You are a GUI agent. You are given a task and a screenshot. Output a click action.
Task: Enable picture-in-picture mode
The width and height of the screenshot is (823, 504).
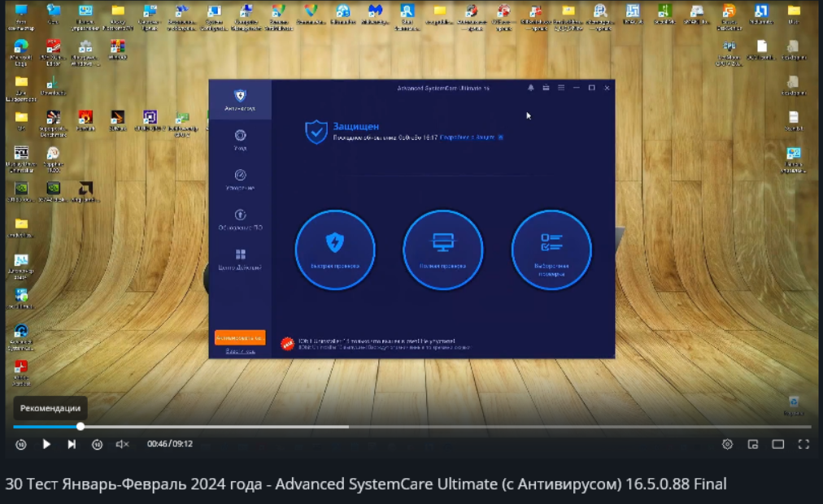753,444
